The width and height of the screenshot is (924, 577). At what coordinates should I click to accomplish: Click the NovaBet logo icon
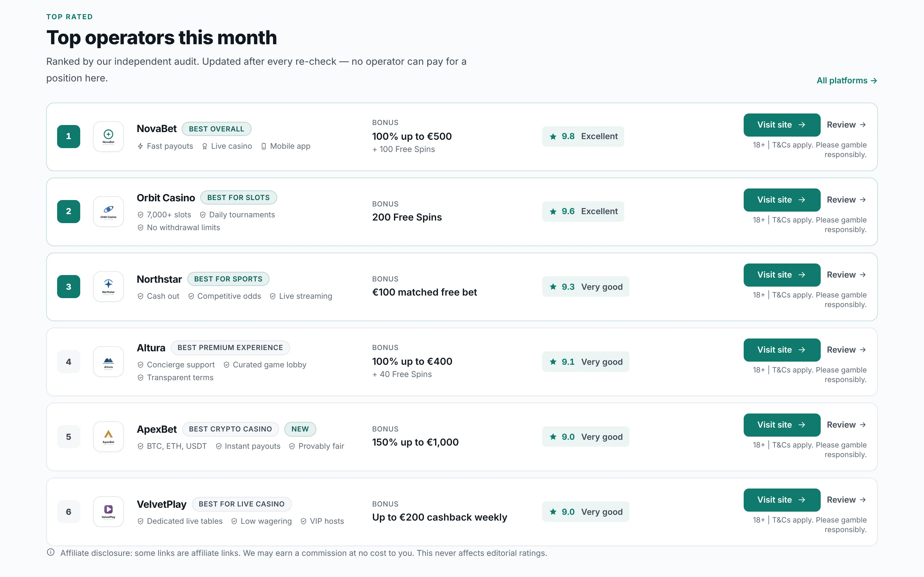[x=108, y=137]
